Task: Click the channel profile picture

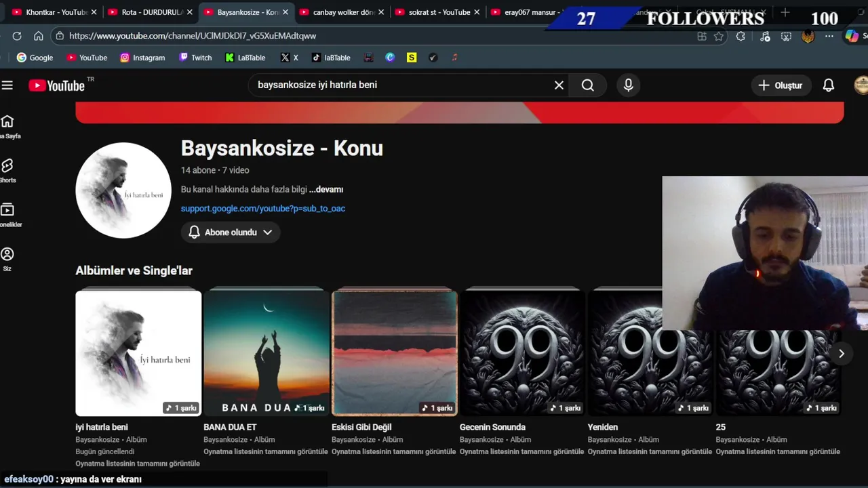Action: pyautogui.click(x=123, y=190)
